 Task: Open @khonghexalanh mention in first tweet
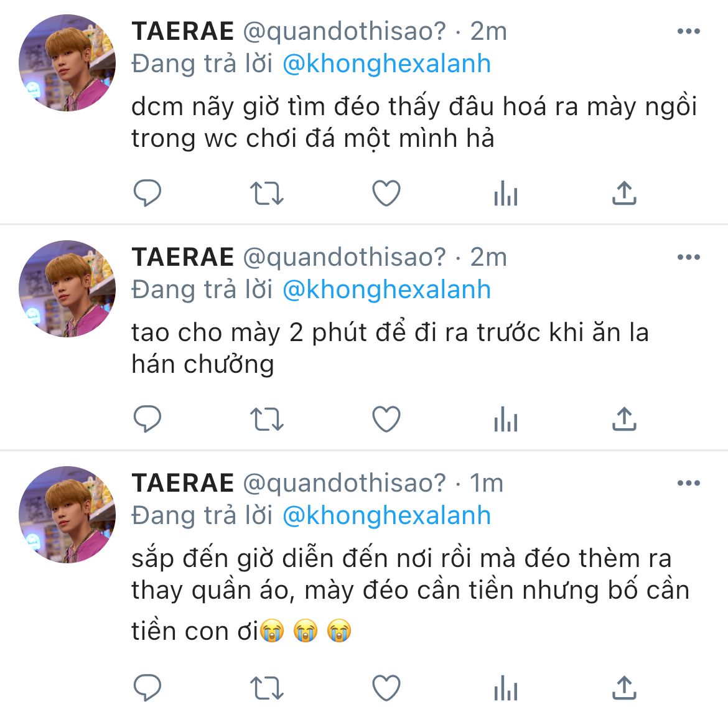point(387,63)
